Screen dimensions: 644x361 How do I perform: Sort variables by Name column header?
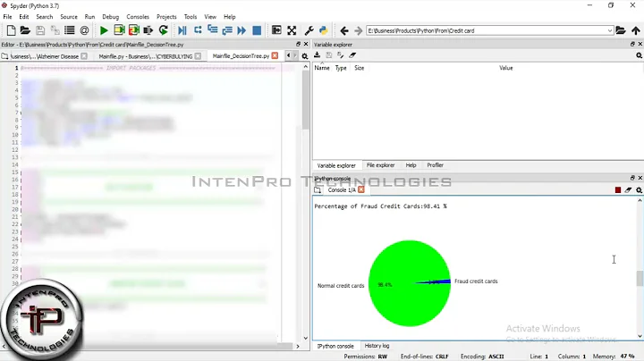coord(322,68)
